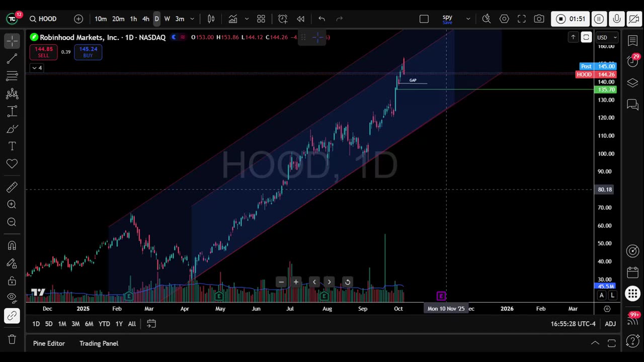This screenshot has height=362, width=644.
Task: Select the text annotation tool
Action: pos(12,146)
